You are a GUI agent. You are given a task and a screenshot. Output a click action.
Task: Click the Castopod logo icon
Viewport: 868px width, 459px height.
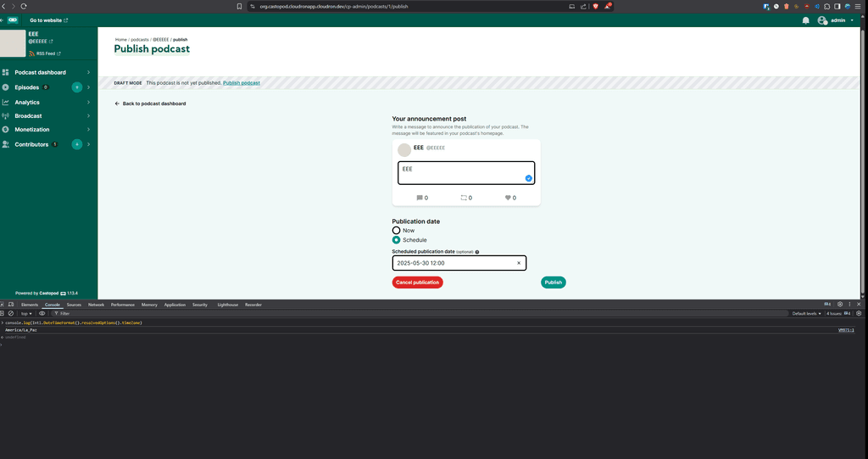(x=13, y=20)
